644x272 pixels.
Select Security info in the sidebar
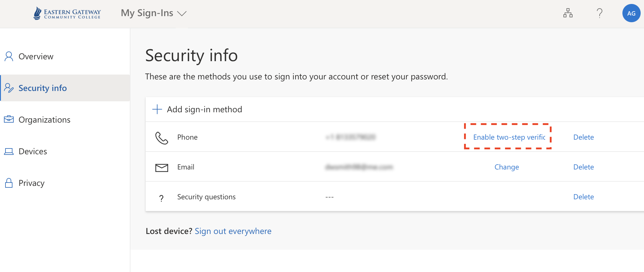click(43, 88)
